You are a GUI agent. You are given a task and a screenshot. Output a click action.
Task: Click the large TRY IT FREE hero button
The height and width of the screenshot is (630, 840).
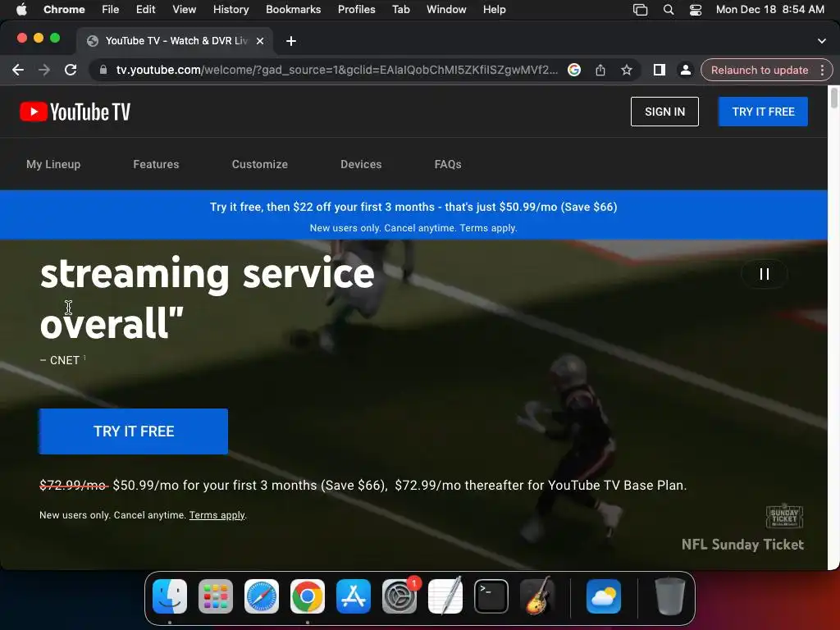pyautogui.click(x=134, y=431)
